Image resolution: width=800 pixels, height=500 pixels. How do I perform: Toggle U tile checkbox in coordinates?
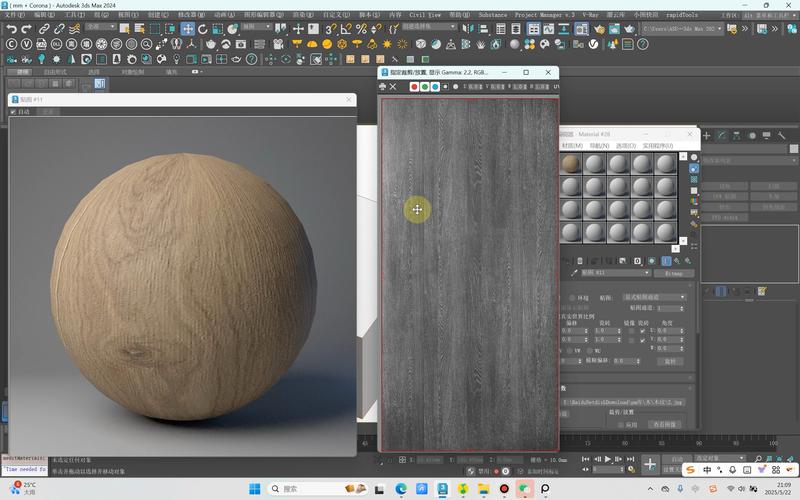[x=642, y=331]
